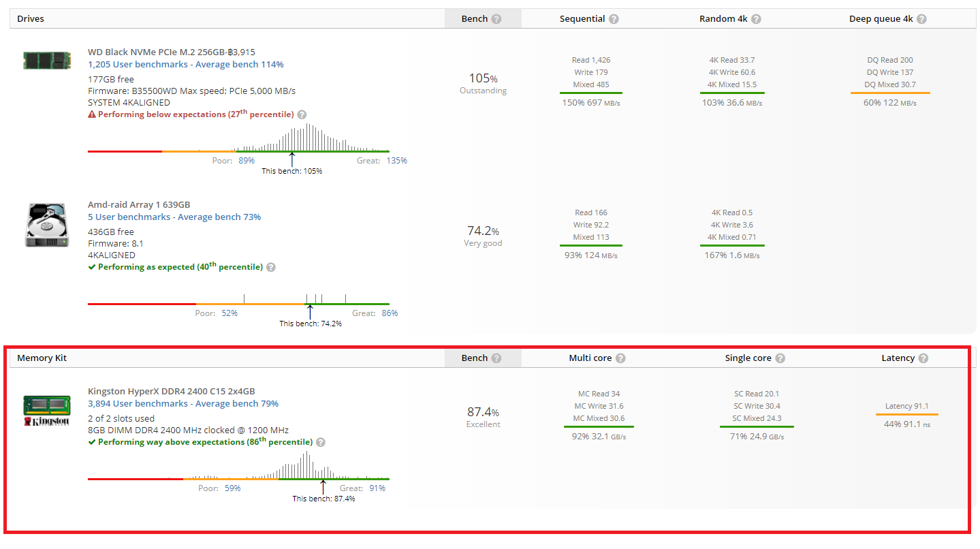Click 87.4% Excellent bench score
This screenshot has height=549, width=980.
pos(484,418)
